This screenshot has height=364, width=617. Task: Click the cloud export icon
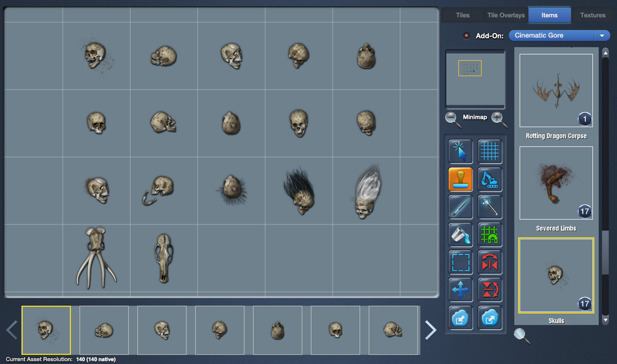click(x=490, y=317)
